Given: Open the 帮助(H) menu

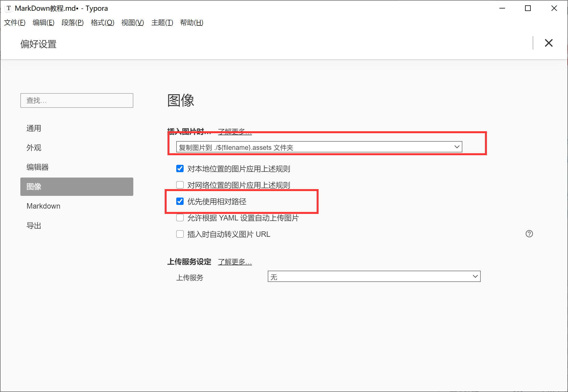Looking at the screenshot, I should 192,23.
